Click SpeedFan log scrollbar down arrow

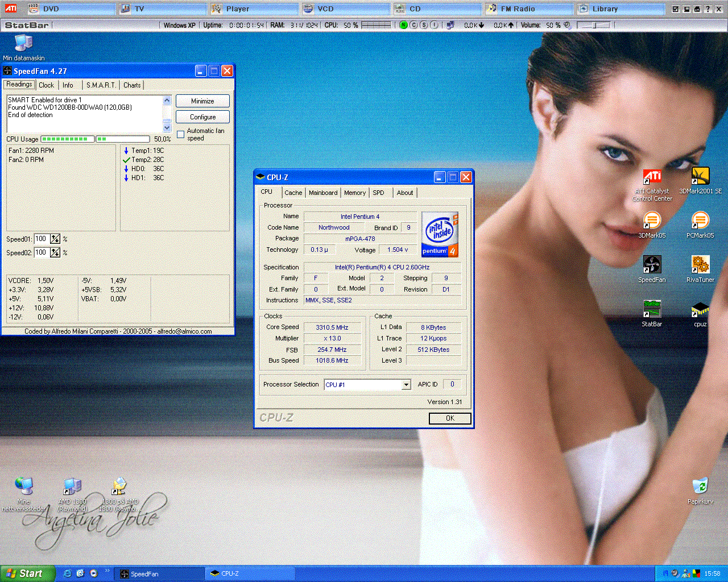(x=167, y=128)
